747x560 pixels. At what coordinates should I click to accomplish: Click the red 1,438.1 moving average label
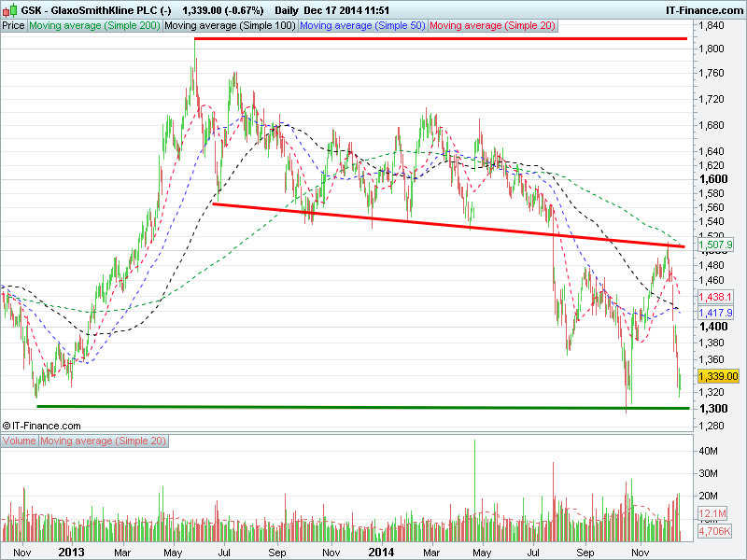(x=714, y=297)
